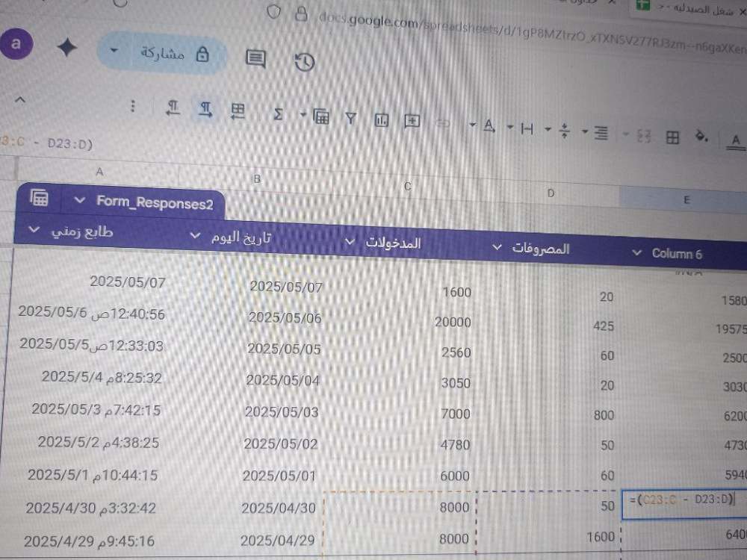Insert chart icon in toolbar

click(381, 120)
